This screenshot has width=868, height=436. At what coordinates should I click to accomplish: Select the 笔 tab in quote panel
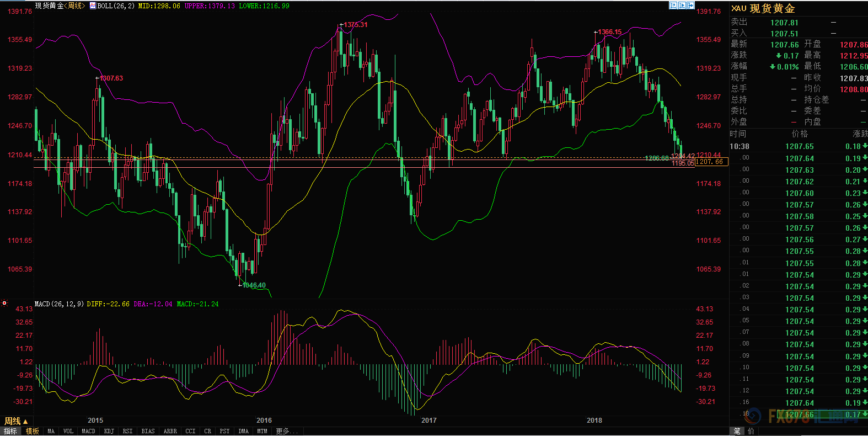tap(737, 431)
